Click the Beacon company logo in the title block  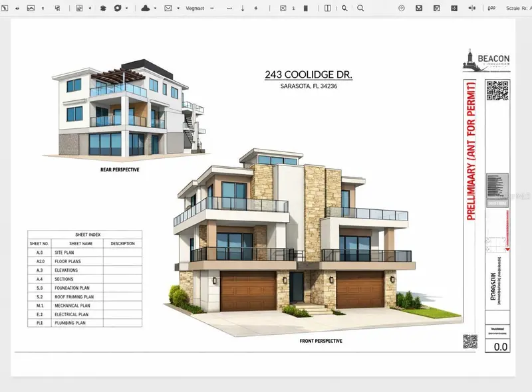pos(486,60)
